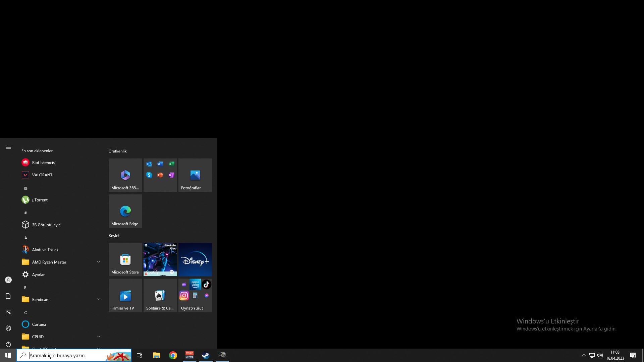Open the Office apps tile folder
644x362 pixels.
point(160,175)
